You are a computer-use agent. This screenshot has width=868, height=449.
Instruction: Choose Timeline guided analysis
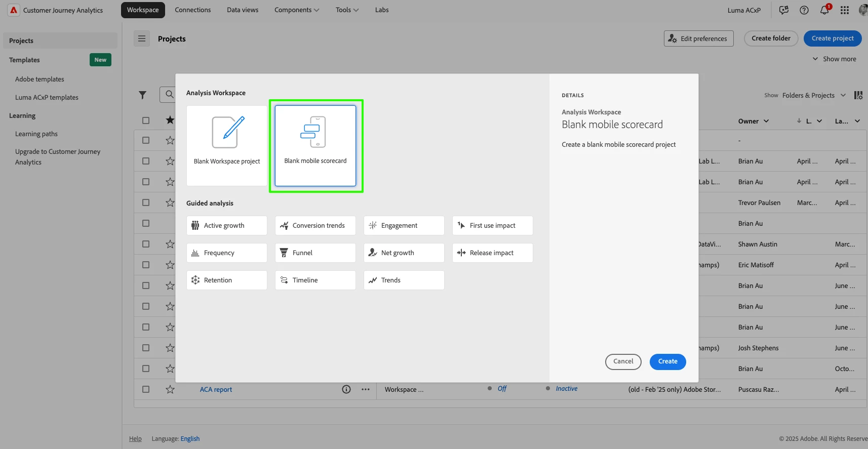315,280
